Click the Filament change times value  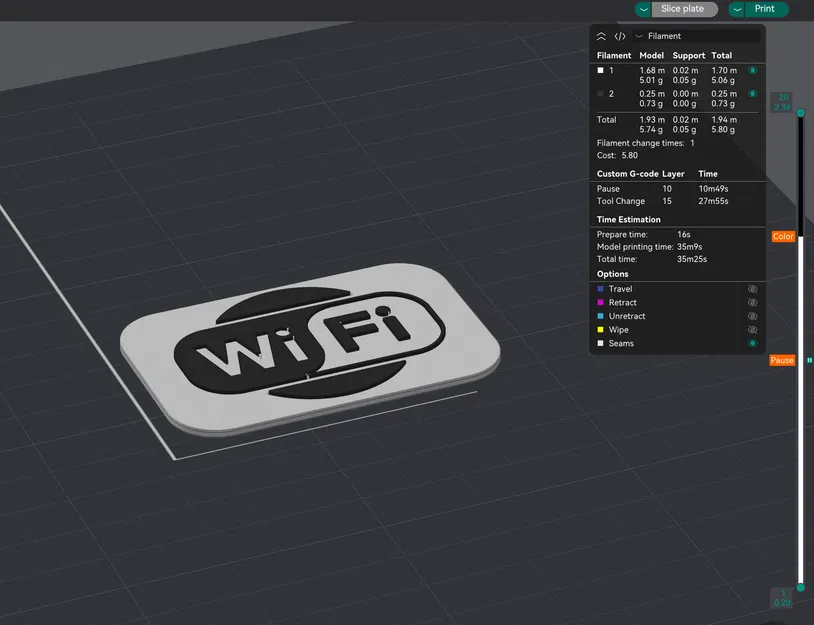(693, 143)
